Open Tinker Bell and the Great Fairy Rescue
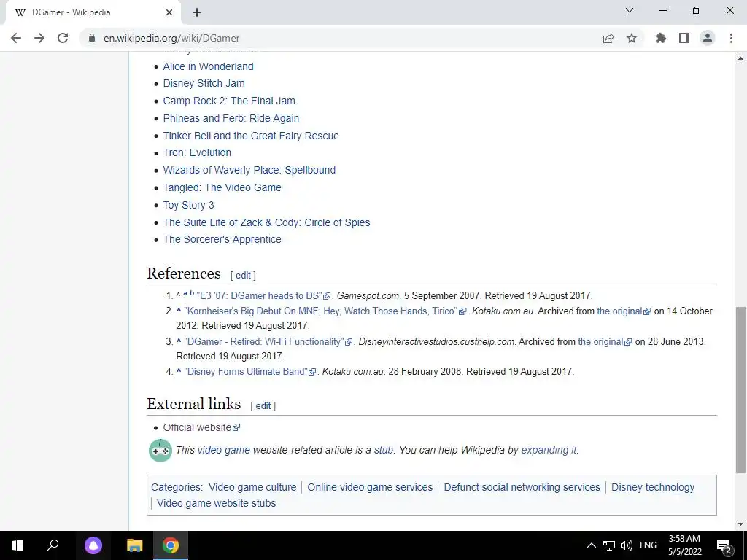The width and height of the screenshot is (747, 560). click(x=251, y=136)
